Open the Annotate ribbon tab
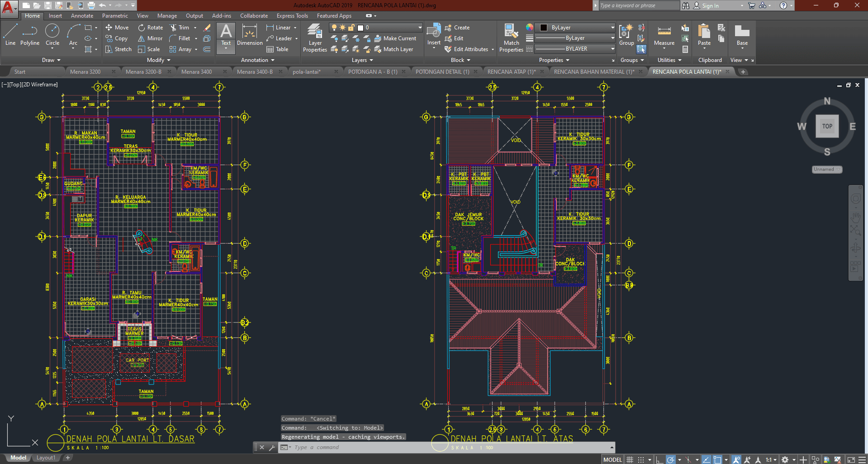 (82, 16)
